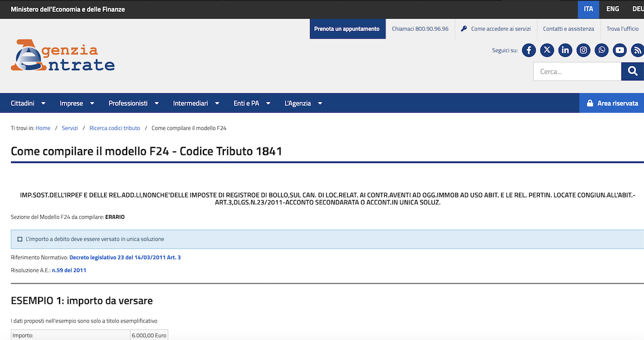Open the Instagram social icon
This screenshot has height=340, width=644.
pos(583,50)
